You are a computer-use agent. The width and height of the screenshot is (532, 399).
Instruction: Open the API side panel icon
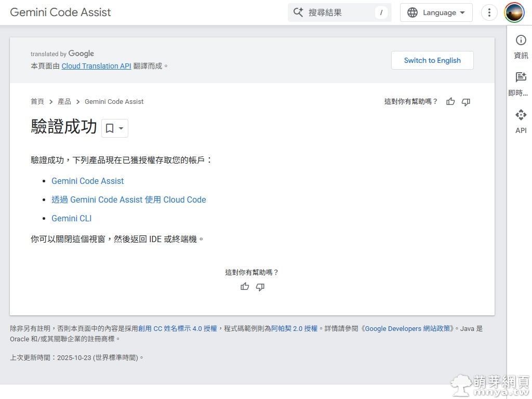[x=521, y=121]
